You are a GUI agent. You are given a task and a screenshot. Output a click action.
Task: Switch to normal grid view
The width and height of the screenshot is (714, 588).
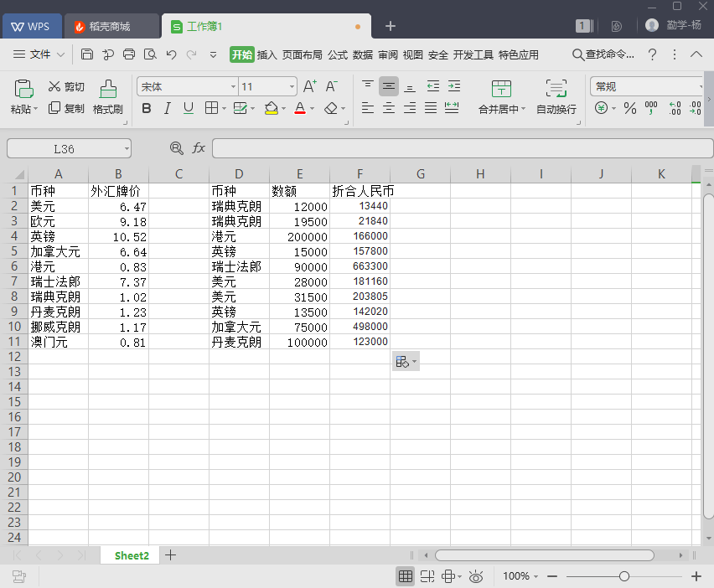point(406,576)
